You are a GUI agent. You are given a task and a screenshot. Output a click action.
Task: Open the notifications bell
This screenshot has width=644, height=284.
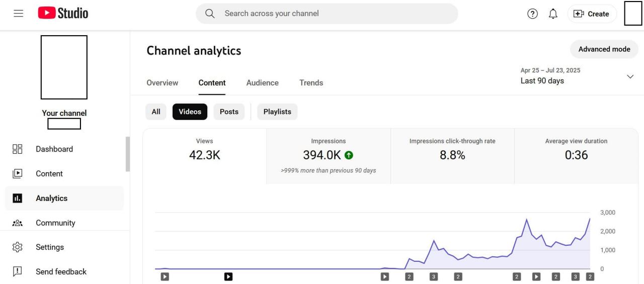pos(553,14)
